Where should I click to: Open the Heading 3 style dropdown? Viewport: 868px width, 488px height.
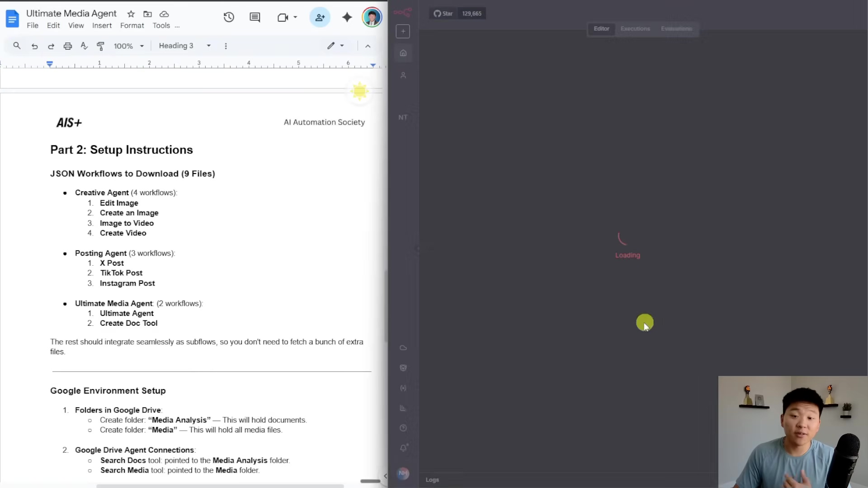[185, 46]
